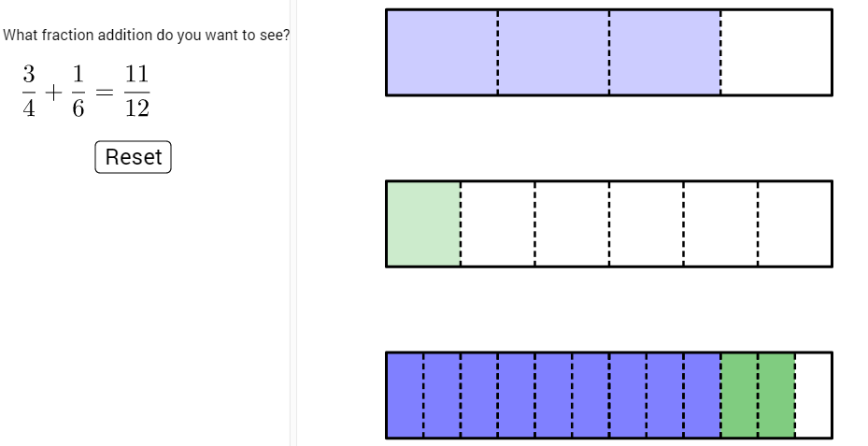The width and height of the screenshot is (868, 446).
Task: Click the second green segment in the bottom bar
Action: pyautogui.click(x=776, y=395)
